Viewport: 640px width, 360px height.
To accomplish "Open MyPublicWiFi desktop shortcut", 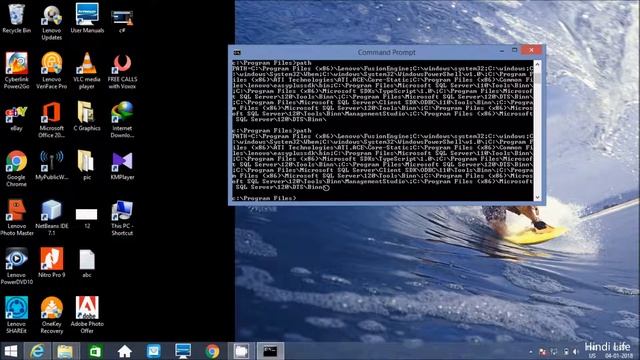I will click(x=51, y=165).
